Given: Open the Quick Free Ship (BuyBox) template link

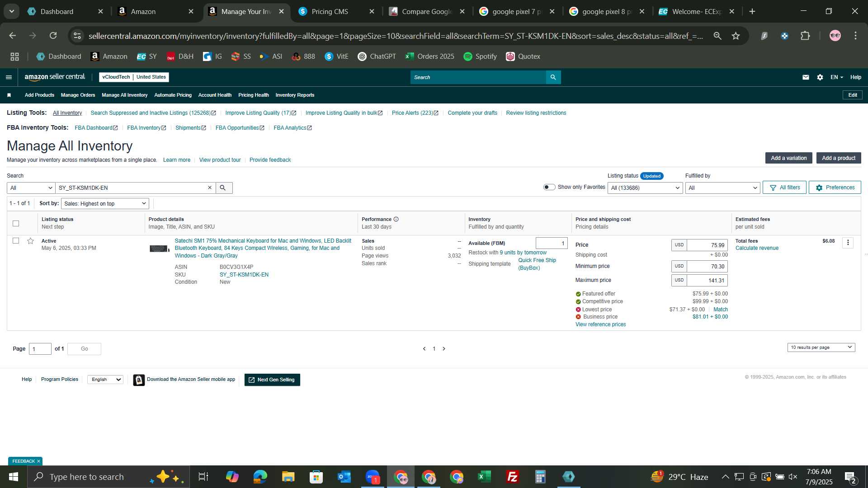Looking at the screenshot, I should tap(537, 264).
